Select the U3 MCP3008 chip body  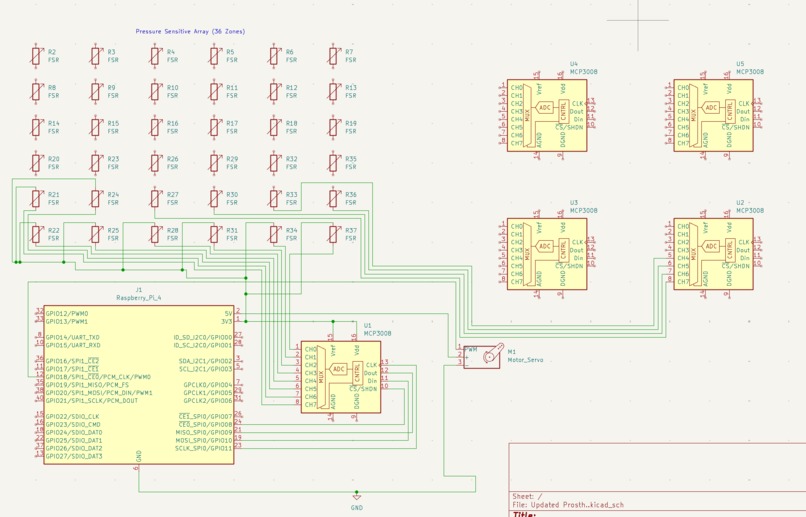(547, 254)
